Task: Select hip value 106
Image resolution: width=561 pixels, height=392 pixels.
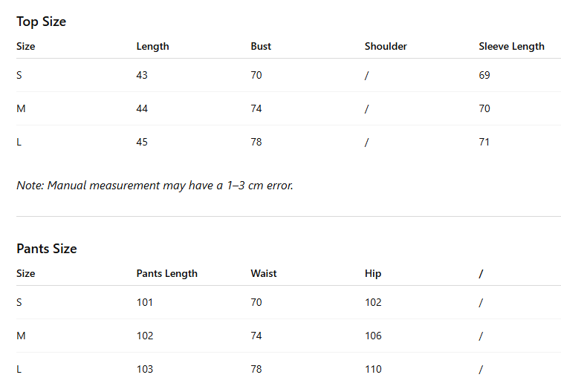Action: tap(373, 336)
